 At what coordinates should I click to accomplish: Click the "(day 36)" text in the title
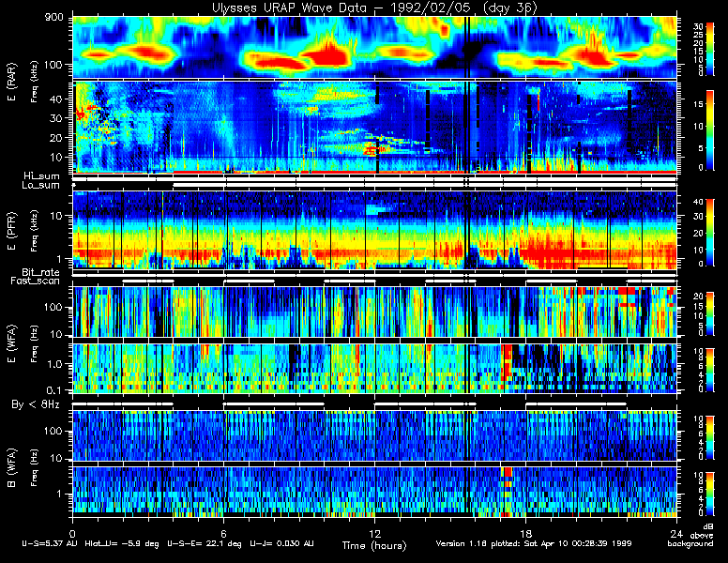[x=510, y=8]
